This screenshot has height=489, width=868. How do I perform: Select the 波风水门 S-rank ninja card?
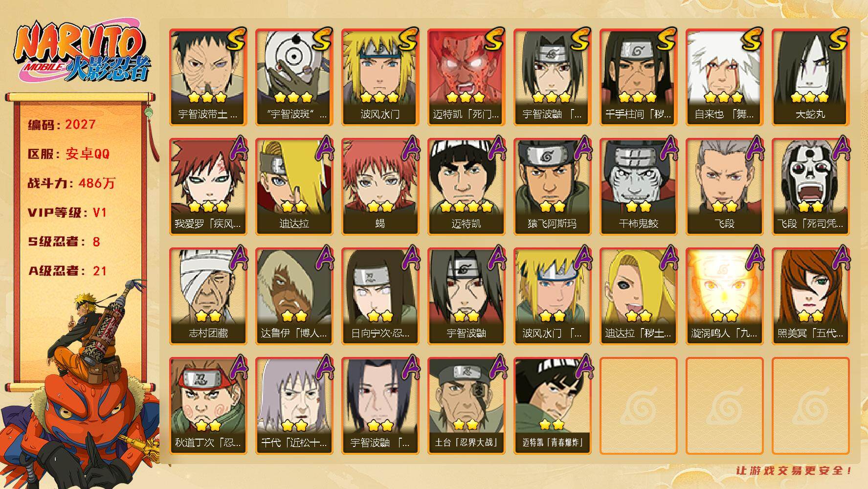pyautogui.click(x=380, y=77)
